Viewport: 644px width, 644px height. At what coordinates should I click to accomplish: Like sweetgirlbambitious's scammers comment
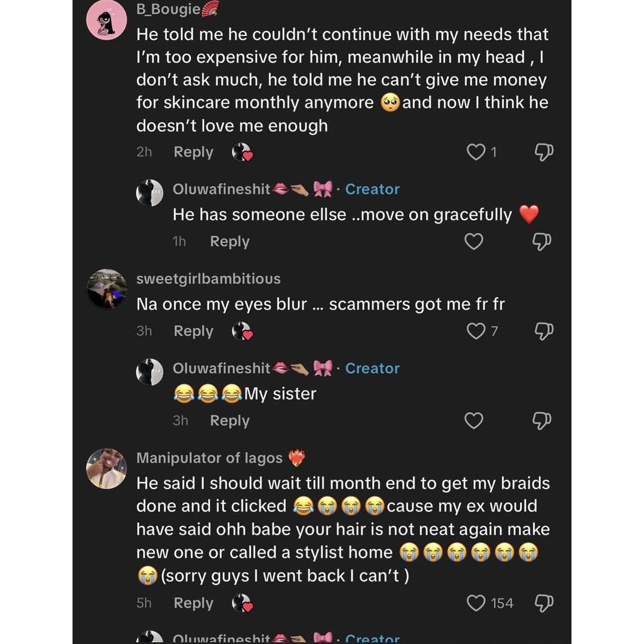(x=476, y=331)
